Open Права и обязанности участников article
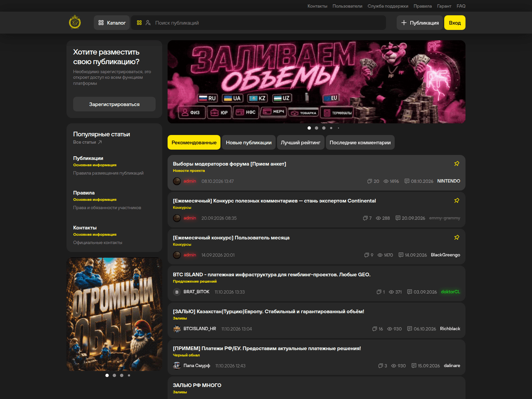The width and height of the screenshot is (532, 399). click(107, 207)
